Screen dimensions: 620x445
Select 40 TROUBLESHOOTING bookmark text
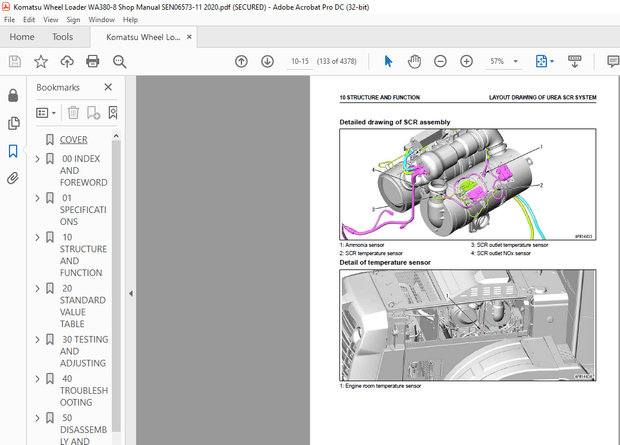pos(84,390)
